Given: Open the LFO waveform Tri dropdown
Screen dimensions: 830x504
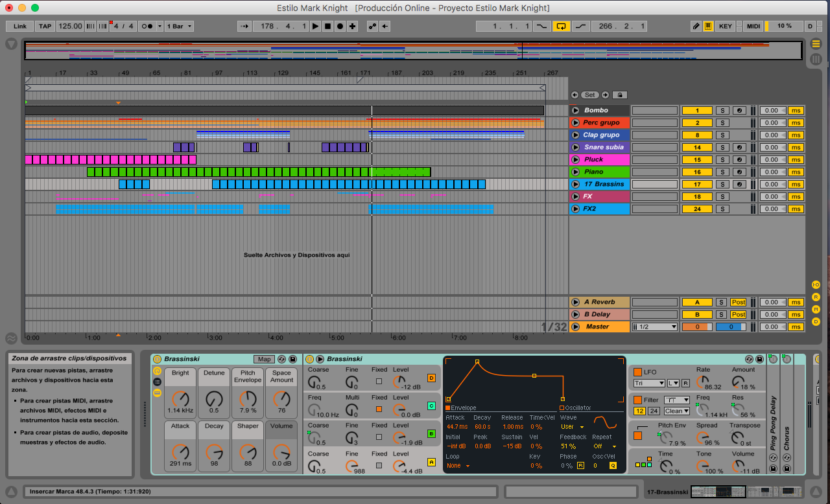Looking at the screenshot, I should pos(649,384).
